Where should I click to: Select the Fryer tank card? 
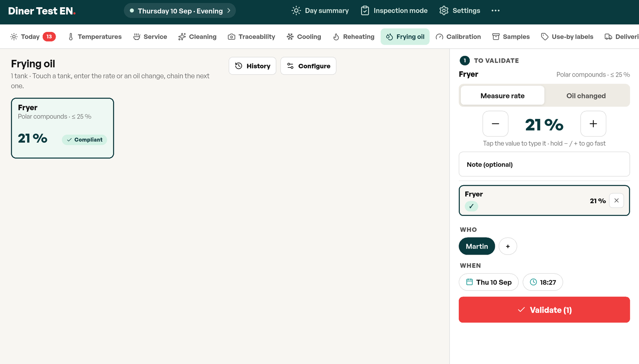62,128
